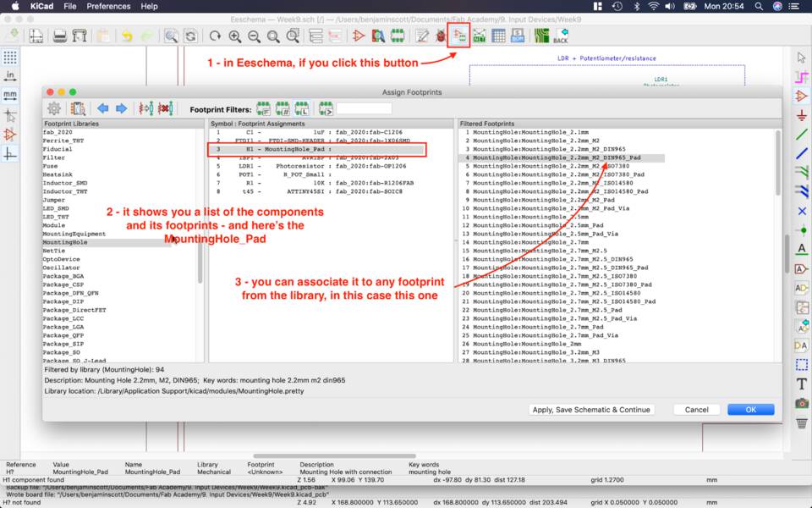
Task: Click the Footprint Libraries list scrollbar
Action: 200,262
